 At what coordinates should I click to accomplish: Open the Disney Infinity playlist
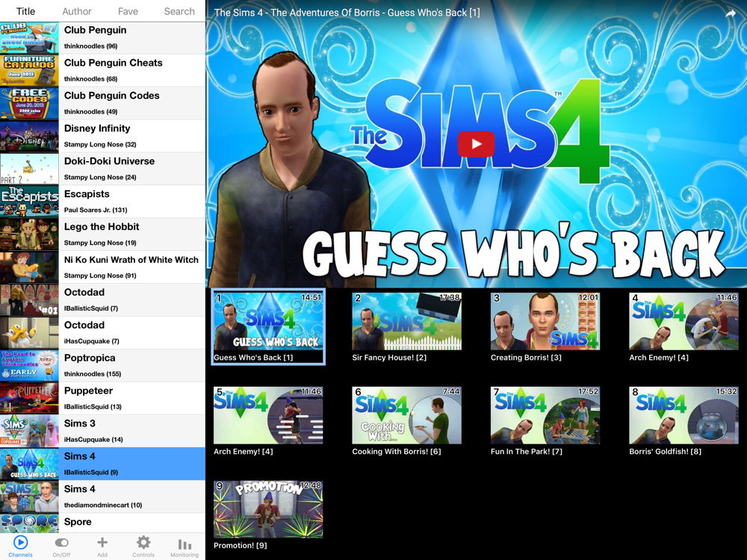click(102, 136)
